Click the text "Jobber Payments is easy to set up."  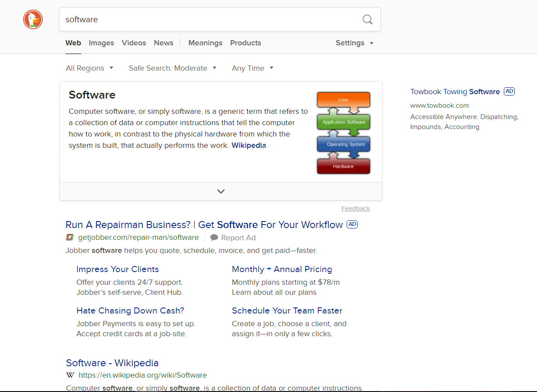pos(136,324)
